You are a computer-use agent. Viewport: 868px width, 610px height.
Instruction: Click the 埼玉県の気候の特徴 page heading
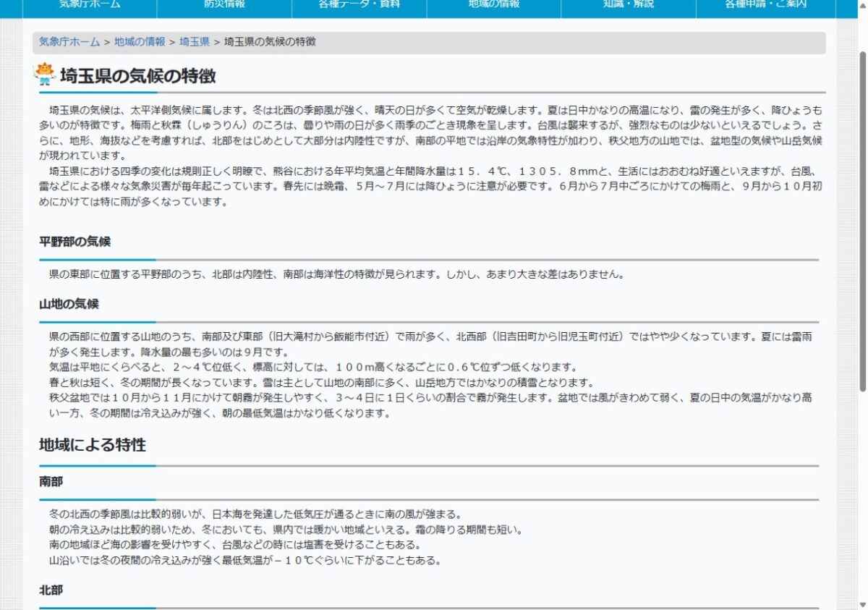pyautogui.click(x=138, y=76)
